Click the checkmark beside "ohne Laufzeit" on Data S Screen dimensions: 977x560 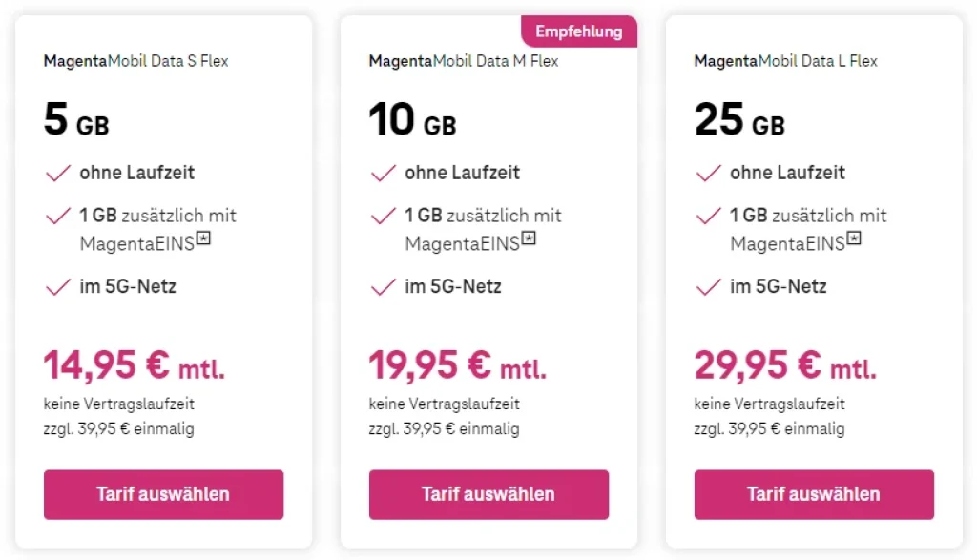(x=57, y=172)
